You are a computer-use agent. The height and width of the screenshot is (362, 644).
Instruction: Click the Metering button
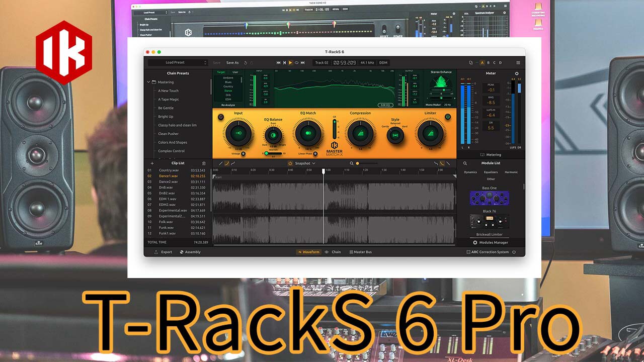click(491, 155)
